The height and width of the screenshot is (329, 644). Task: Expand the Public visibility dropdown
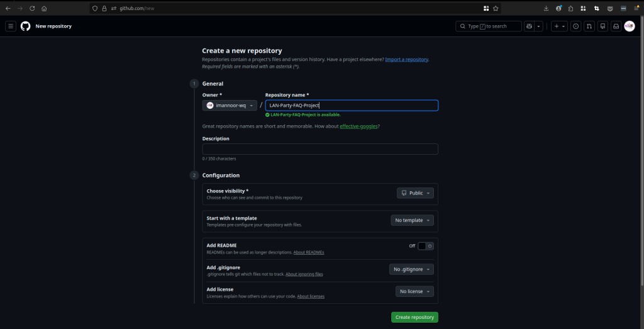point(415,193)
